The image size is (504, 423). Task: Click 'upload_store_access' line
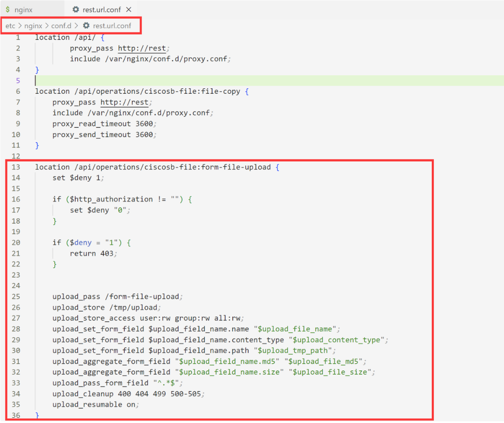point(148,318)
